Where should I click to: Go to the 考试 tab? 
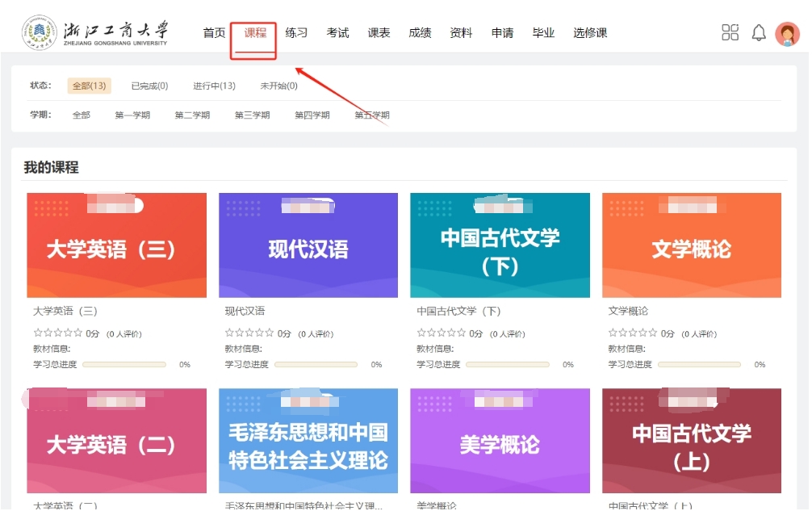tap(337, 33)
